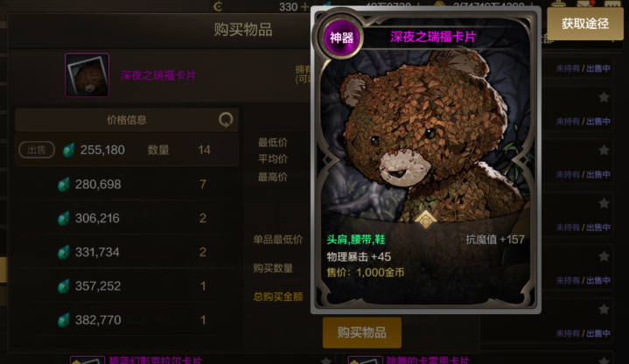This screenshot has height=364, width=629.
Task: Tap the gold diamond emblem on card
Action: [x=425, y=219]
